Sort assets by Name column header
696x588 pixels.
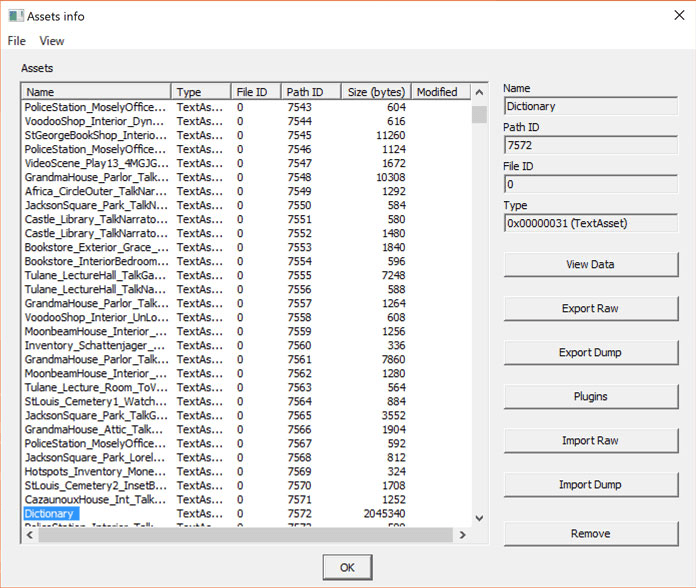pyautogui.click(x=96, y=92)
